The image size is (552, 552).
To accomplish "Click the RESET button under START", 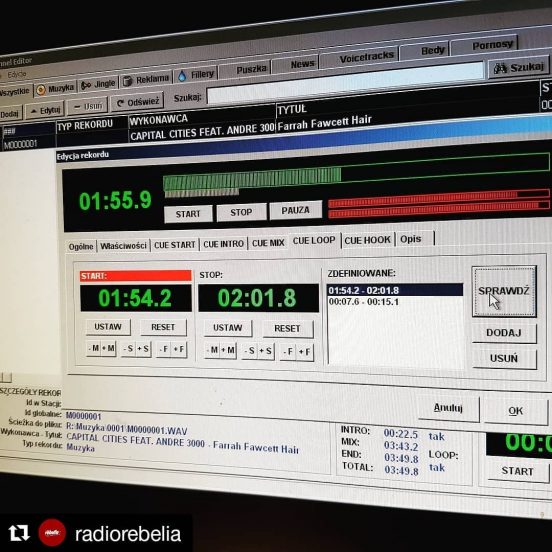I will point(163,327).
